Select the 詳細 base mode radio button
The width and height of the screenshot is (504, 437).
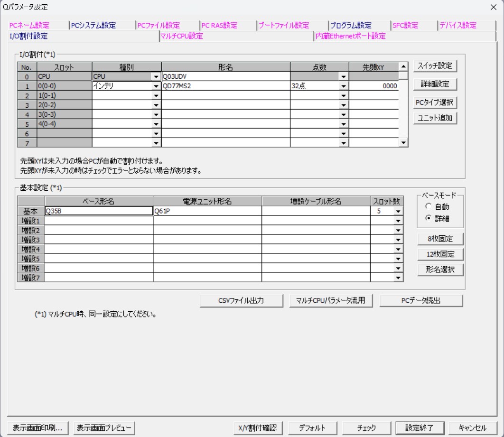[428, 218]
